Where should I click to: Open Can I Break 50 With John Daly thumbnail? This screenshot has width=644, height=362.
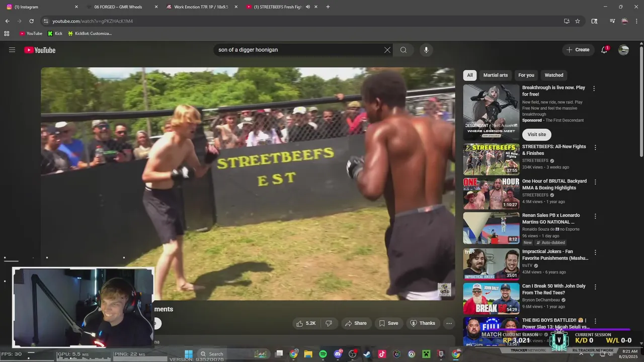coord(491,298)
